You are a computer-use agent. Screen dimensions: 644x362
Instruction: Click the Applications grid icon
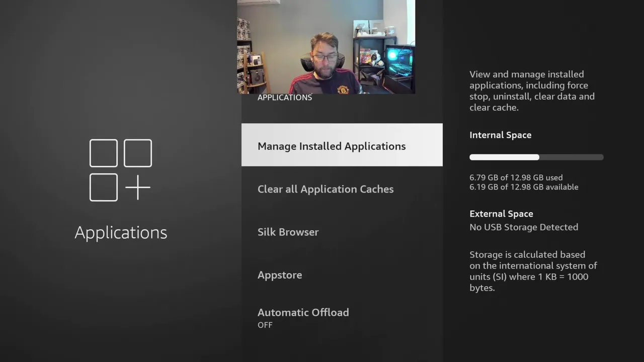121,170
